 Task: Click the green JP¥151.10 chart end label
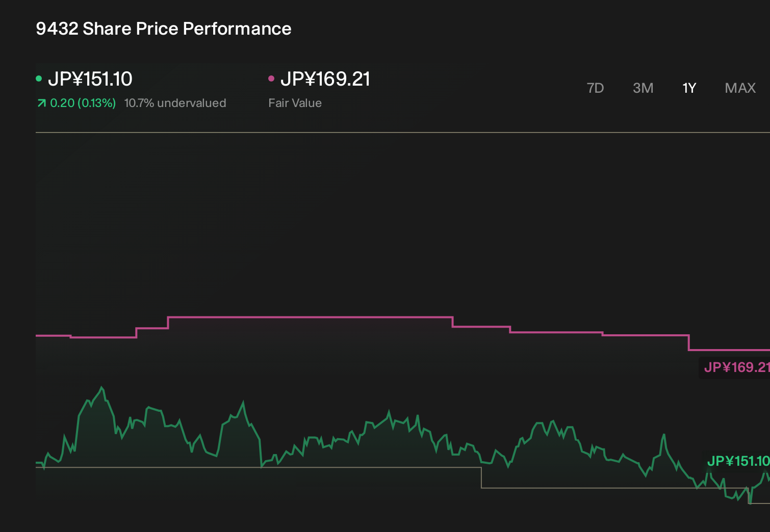coord(738,461)
